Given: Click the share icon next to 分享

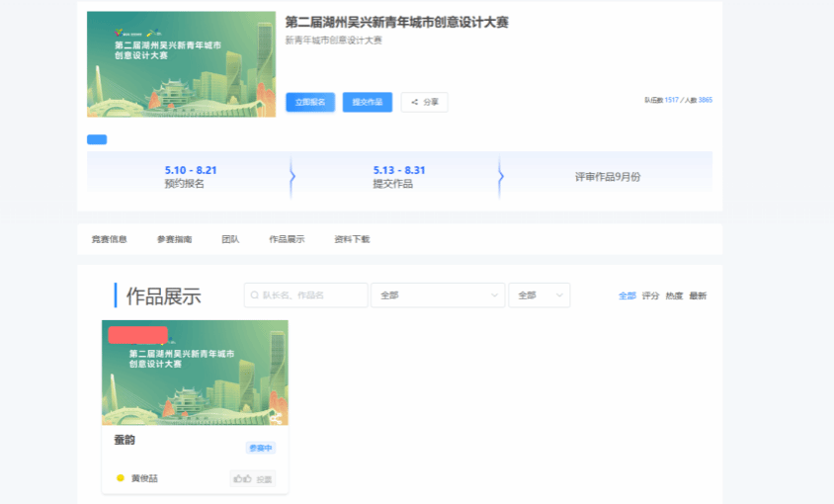Looking at the screenshot, I should (x=414, y=102).
